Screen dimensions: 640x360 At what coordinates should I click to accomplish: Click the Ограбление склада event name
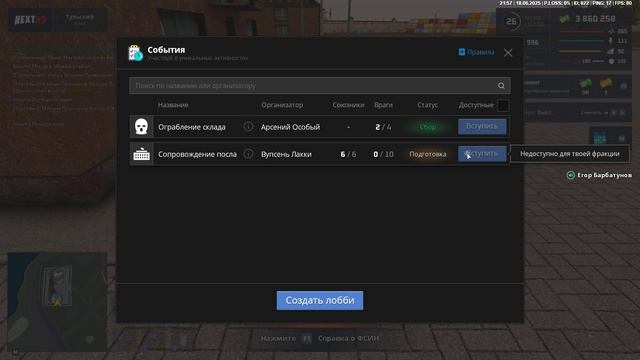pyautogui.click(x=192, y=127)
